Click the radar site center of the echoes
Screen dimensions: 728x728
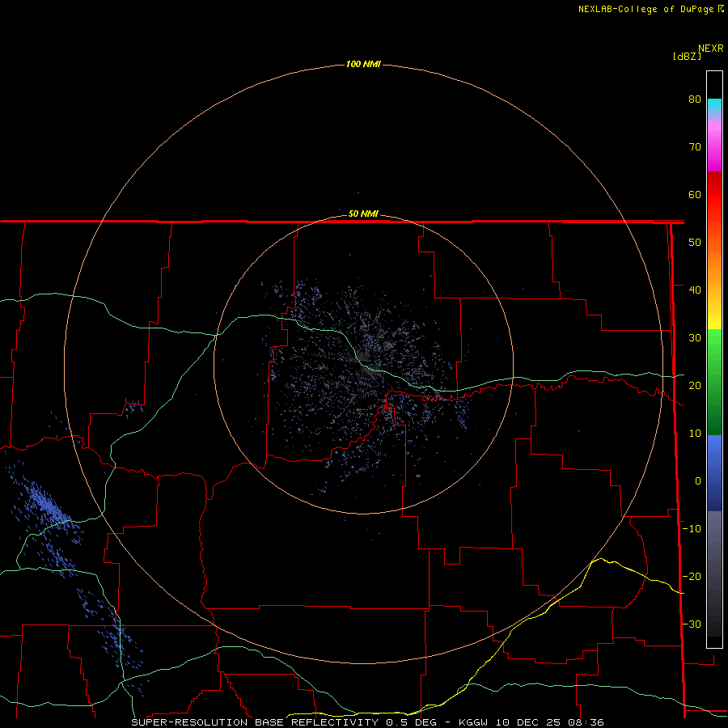363,364
